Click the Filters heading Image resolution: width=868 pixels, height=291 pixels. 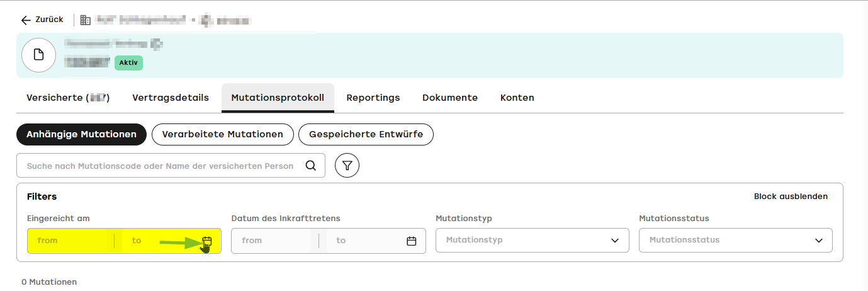(42, 197)
